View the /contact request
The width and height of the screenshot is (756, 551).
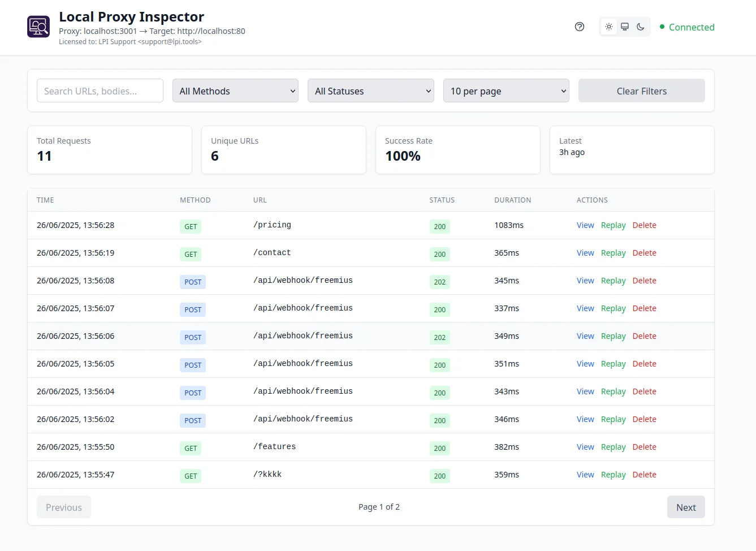(585, 253)
